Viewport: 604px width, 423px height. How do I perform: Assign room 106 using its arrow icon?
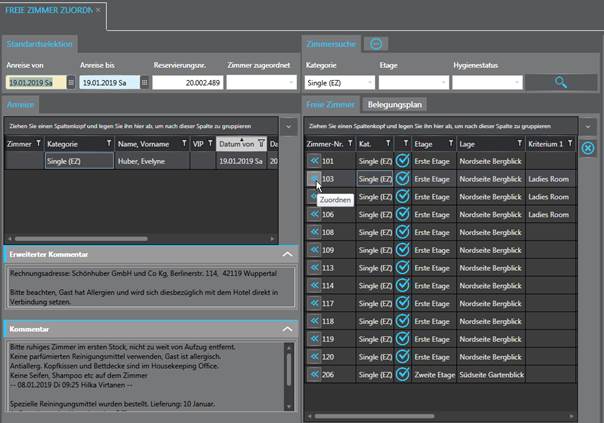314,214
